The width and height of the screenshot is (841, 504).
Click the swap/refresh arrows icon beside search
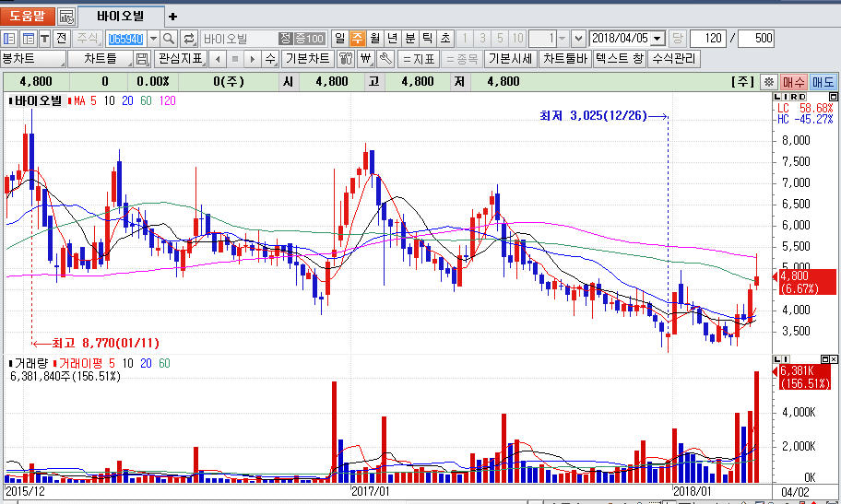pos(189,39)
